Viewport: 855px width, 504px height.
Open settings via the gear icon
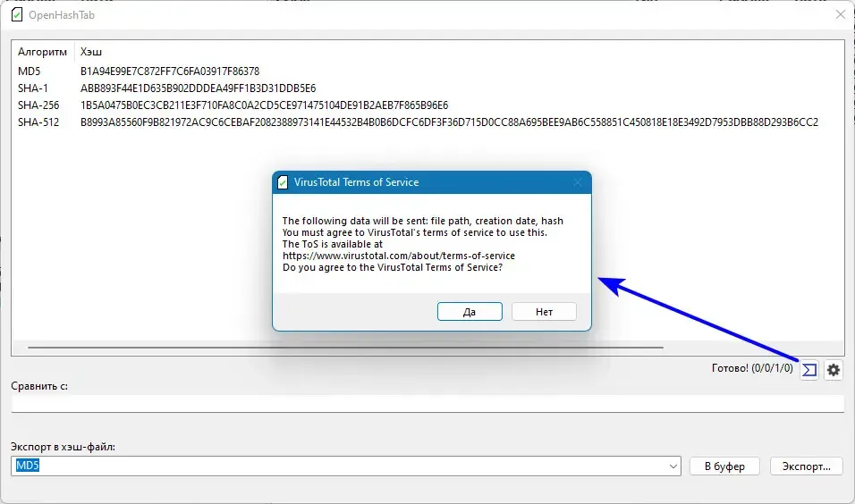click(834, 370)
